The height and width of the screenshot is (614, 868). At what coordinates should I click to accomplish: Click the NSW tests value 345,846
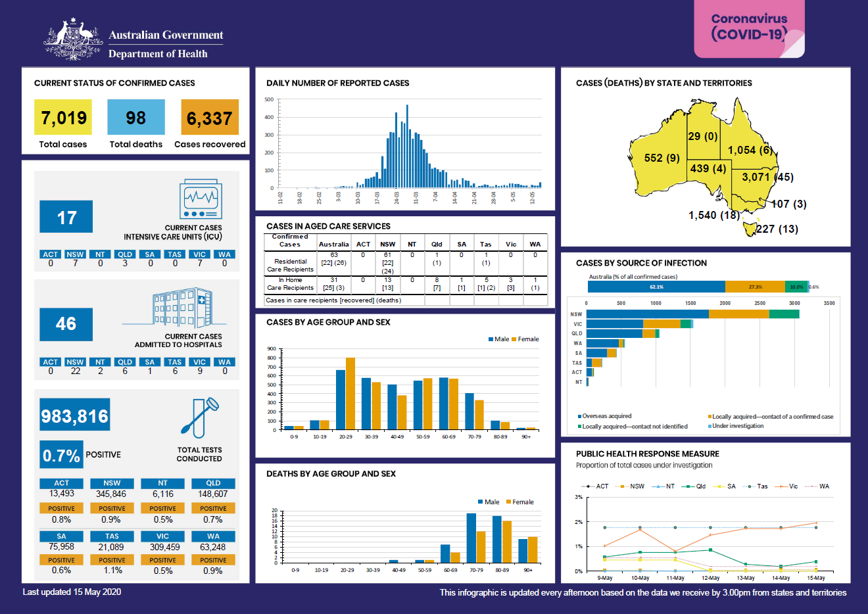[x=111, y=494]
